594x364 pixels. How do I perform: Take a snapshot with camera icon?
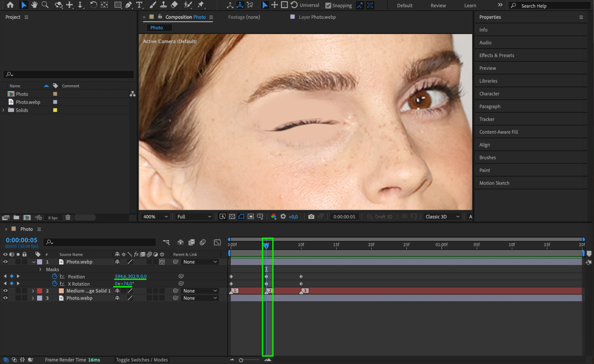click(311, 217)
